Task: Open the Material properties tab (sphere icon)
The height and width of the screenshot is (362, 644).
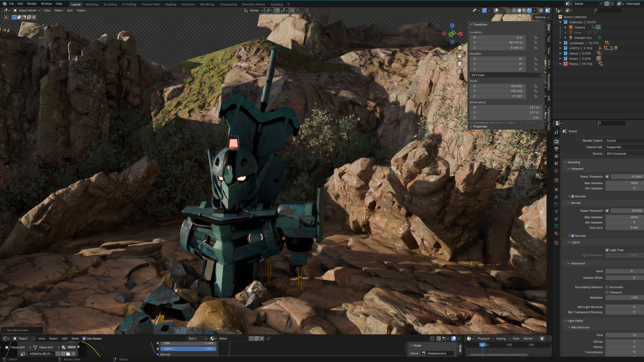Action: (556, 234)
